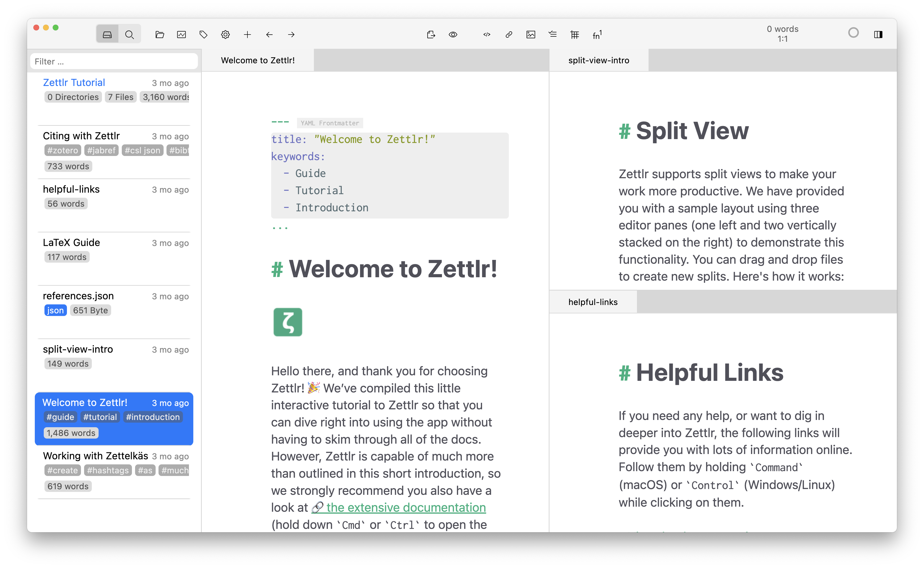Click the open workspace folder icon

[x=160, y=35]
